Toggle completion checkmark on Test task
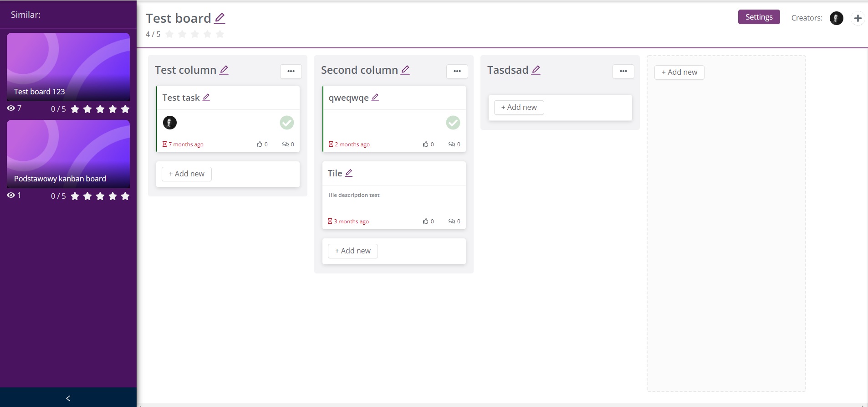 pos(286,123)
